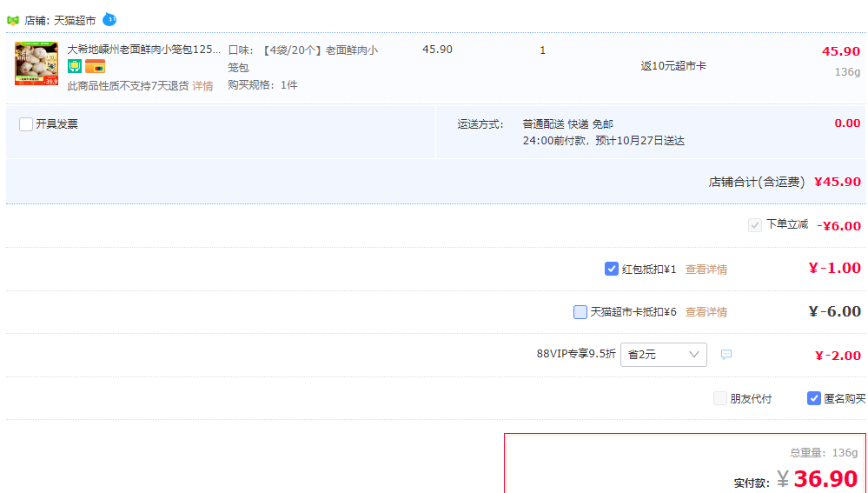Click the shipping method 普通配送 快递 免邮
This screenshot has width=868, height=493.
click(x=568, y=124)
